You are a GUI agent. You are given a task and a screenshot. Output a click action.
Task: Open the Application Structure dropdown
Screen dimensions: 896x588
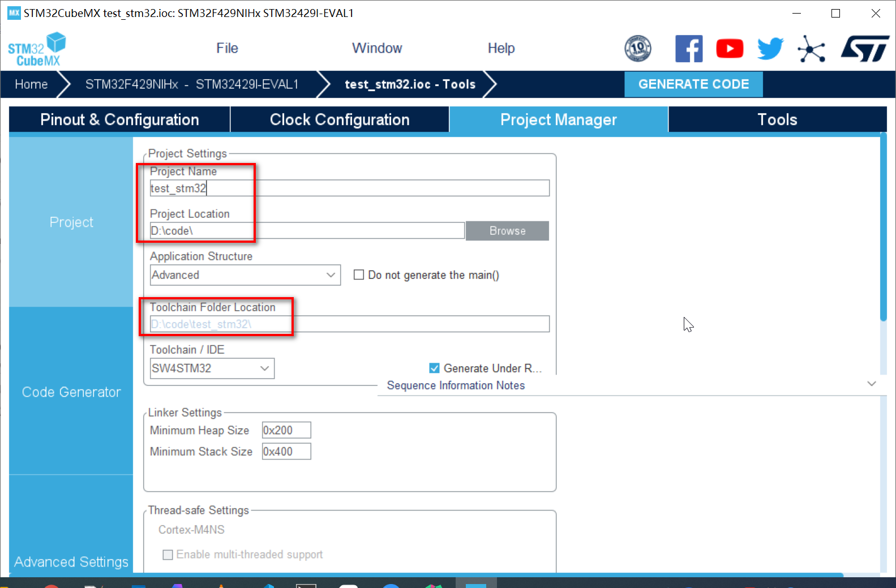tap(245, 275)
